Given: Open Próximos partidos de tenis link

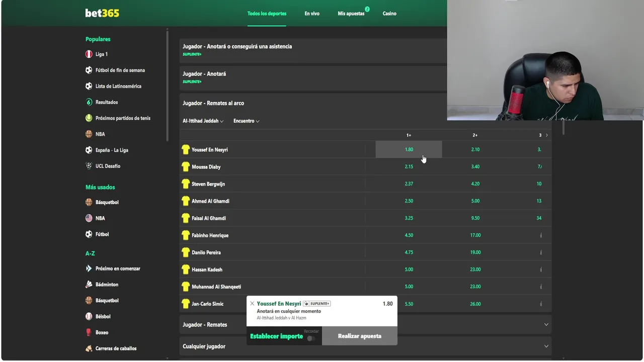Looking at the screenshot, I should point(123,118).
